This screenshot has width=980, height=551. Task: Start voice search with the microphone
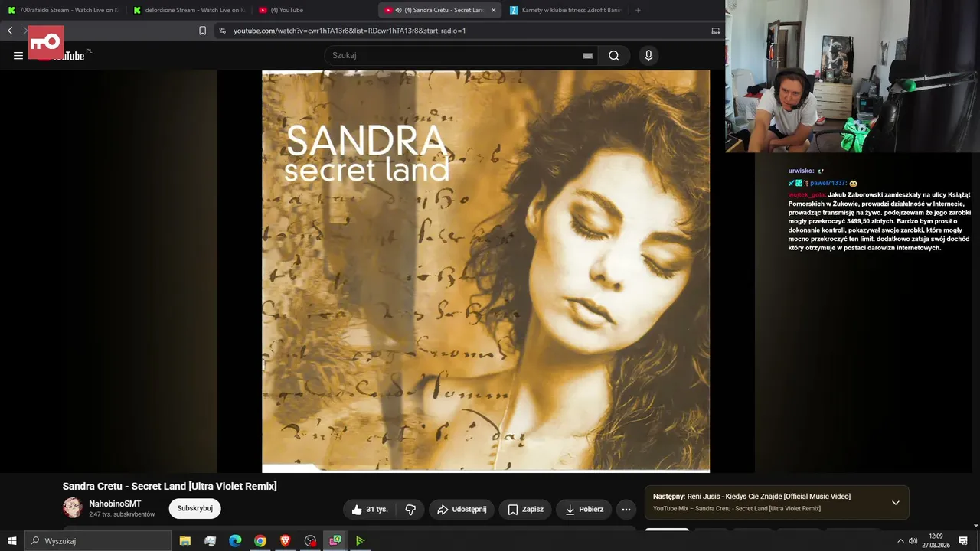(x=648, y=55)
